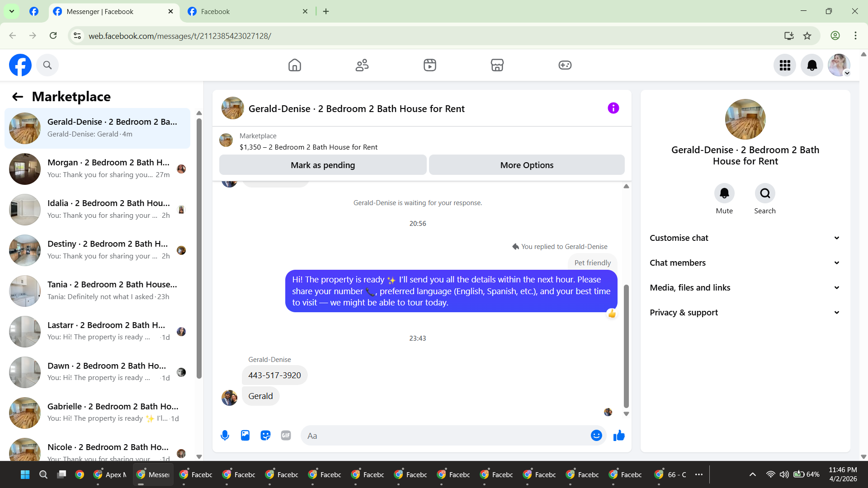Open the tab search dropdown arrow
Image resolution: width=868 pixels, height=488 pixels.
tap(12, 11)
